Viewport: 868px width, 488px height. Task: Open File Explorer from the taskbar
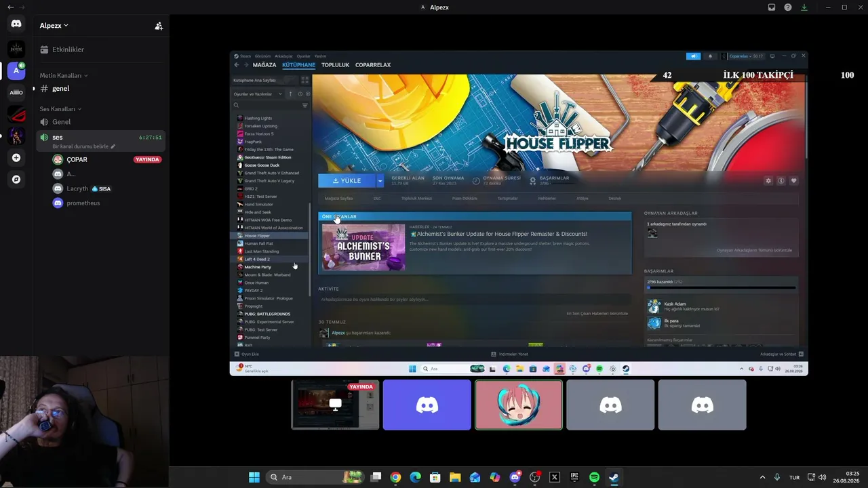455,477
